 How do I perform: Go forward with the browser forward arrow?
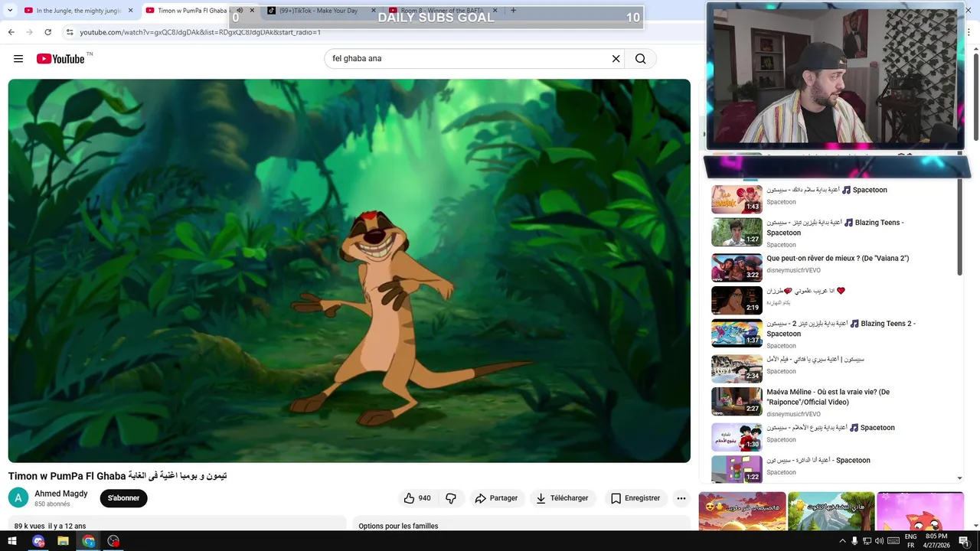(29, 32)
